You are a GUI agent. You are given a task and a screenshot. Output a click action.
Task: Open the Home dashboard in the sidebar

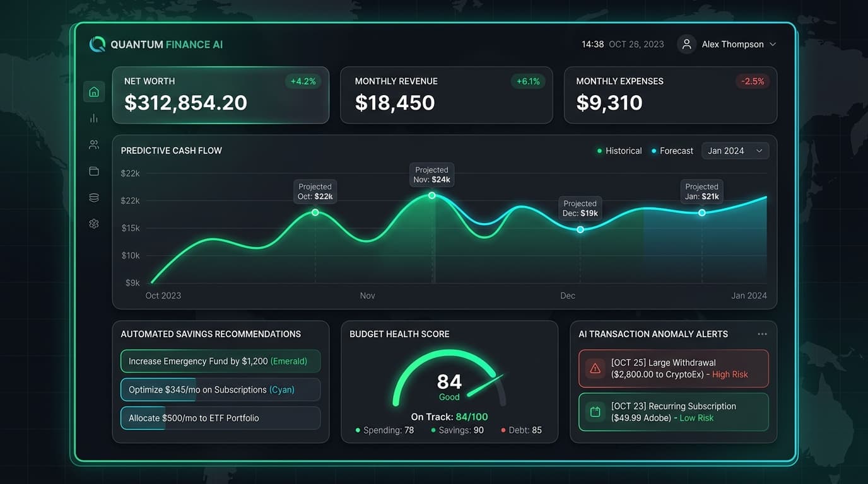tap(94, 92)
